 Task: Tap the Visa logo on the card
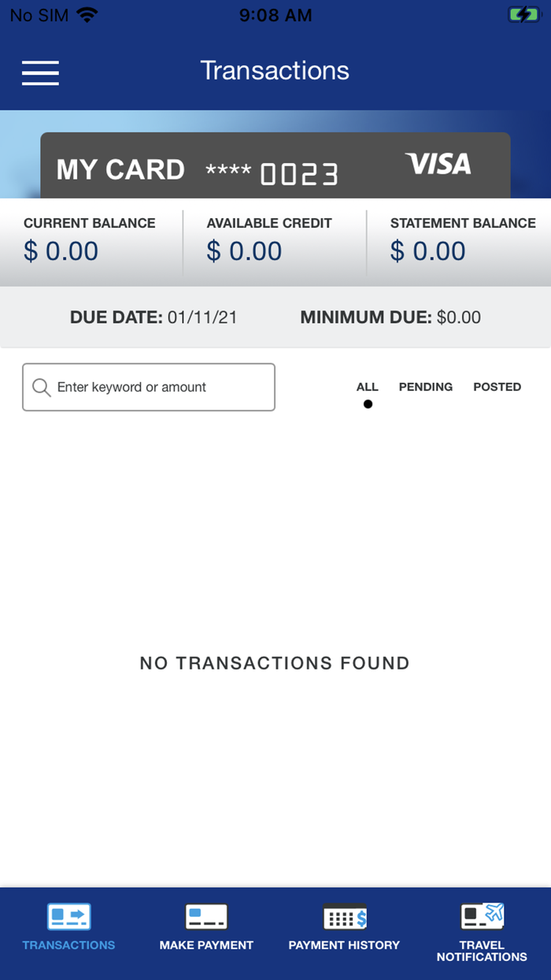438,165
